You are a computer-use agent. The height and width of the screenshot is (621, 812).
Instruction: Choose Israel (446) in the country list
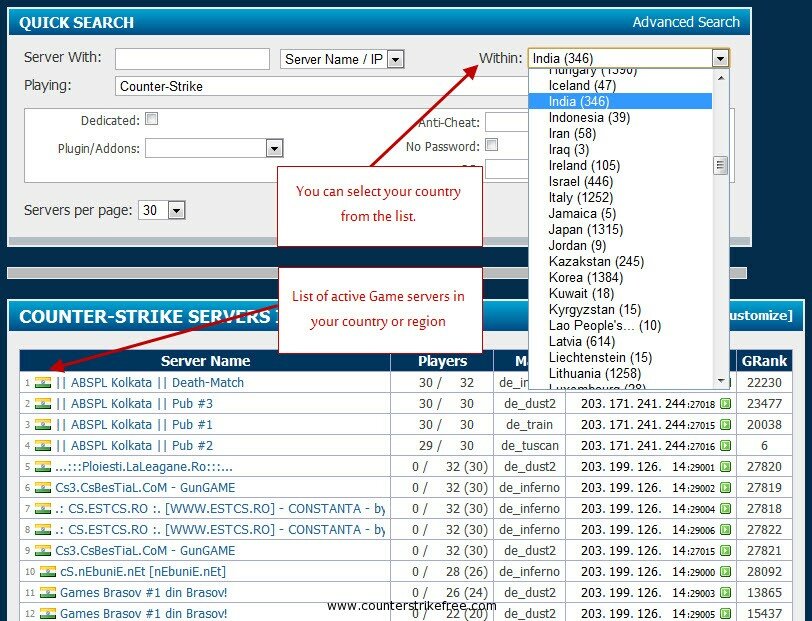(x=580, y=181)
